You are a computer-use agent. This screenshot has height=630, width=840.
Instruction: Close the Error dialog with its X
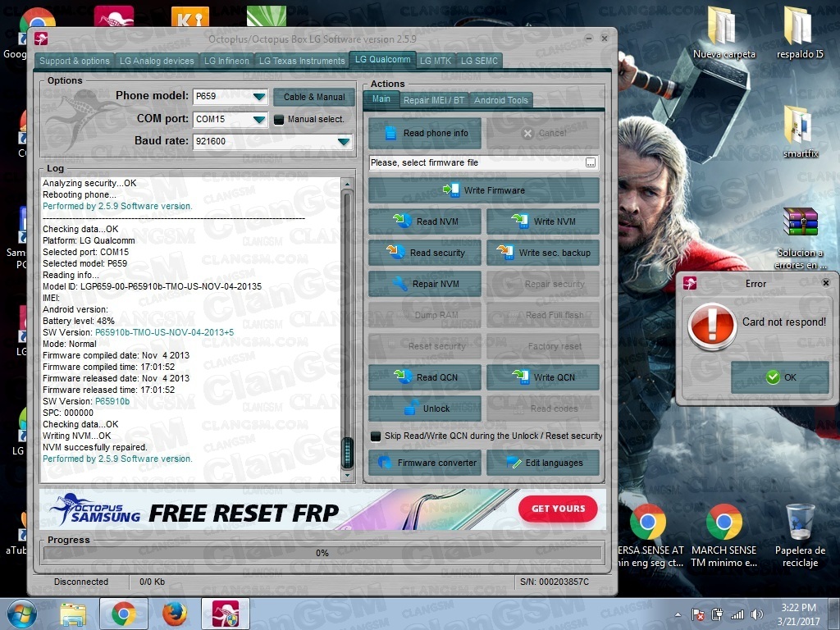pyautogui.click(x=825, y=282)
